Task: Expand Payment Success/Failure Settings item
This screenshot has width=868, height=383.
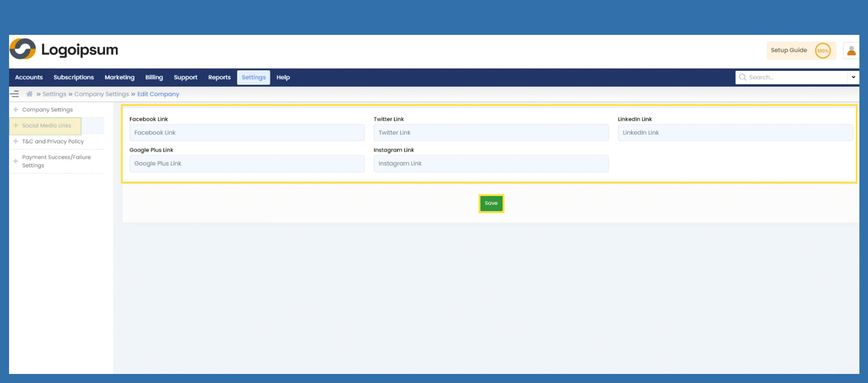Action: (56, 161)
